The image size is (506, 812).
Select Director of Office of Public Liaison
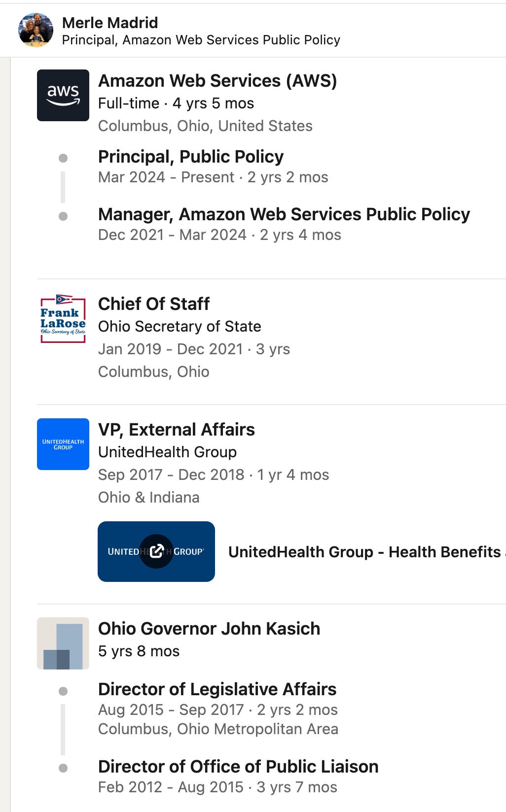coord(238,767)
